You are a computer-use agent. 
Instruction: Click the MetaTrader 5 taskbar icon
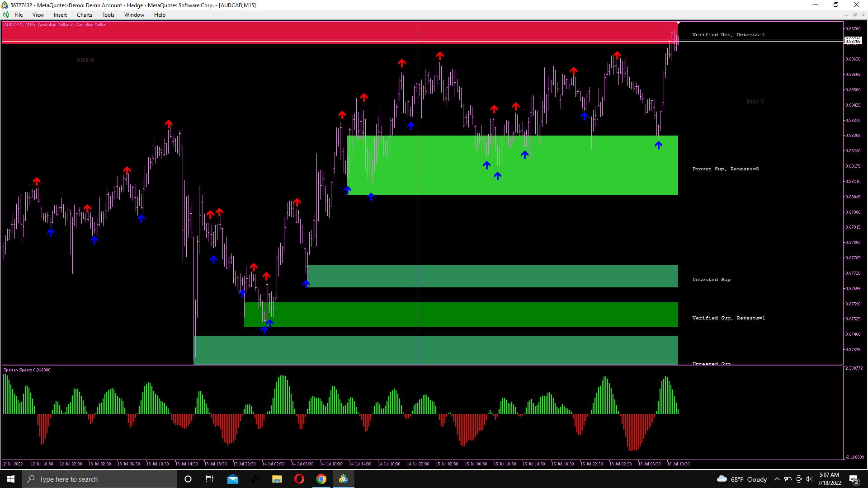point(344,479)
